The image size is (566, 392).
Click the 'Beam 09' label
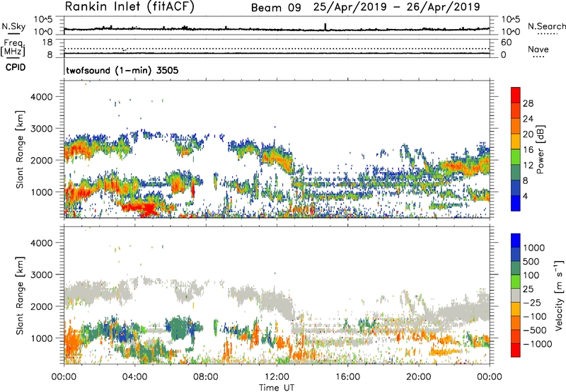(x=276, y=8)
